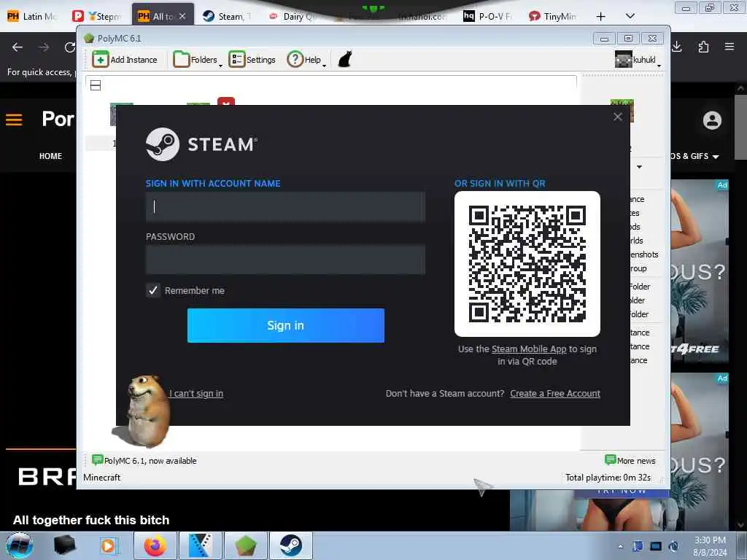Click the Steam Sign in button
Screen dimensions: 747x560
(285, 325)
